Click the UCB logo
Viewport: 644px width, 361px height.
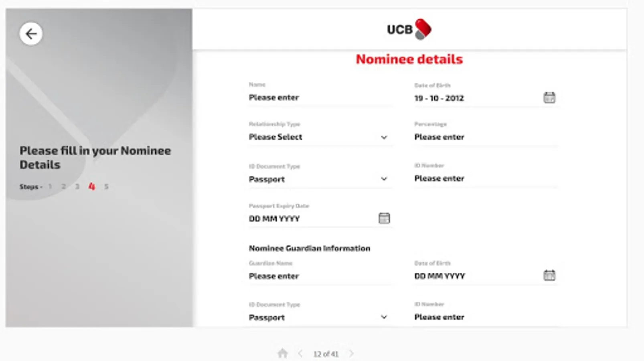tap(409, 29)
